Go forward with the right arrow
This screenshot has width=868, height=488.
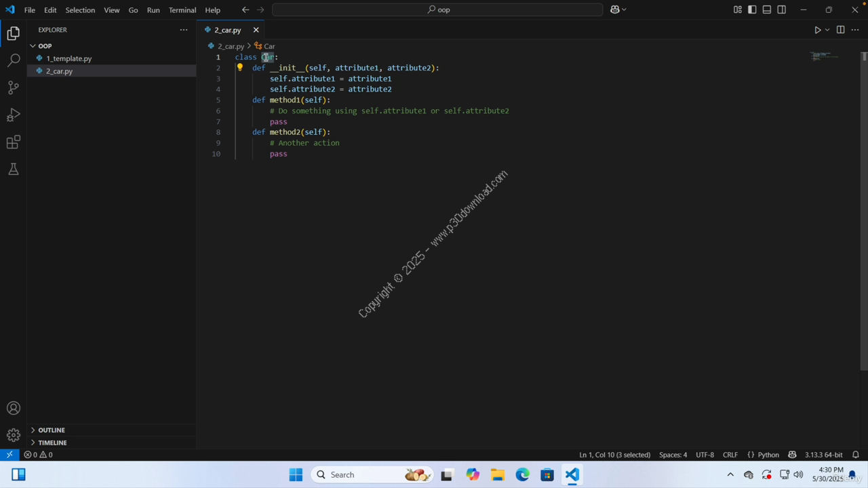260,9
